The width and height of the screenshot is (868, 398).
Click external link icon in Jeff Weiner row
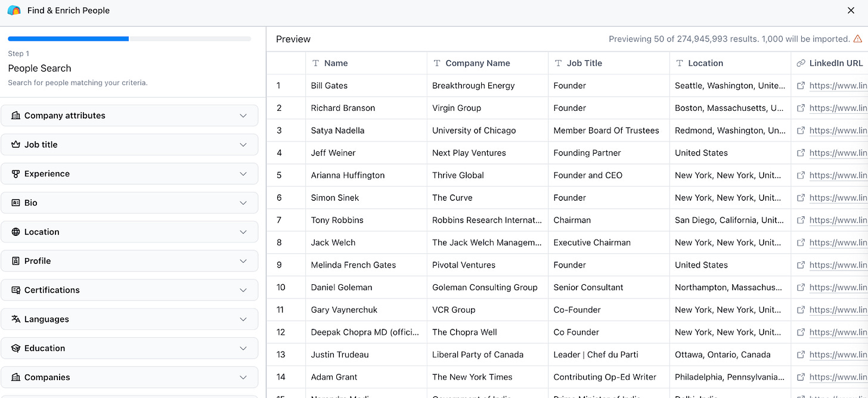[801, 153]
